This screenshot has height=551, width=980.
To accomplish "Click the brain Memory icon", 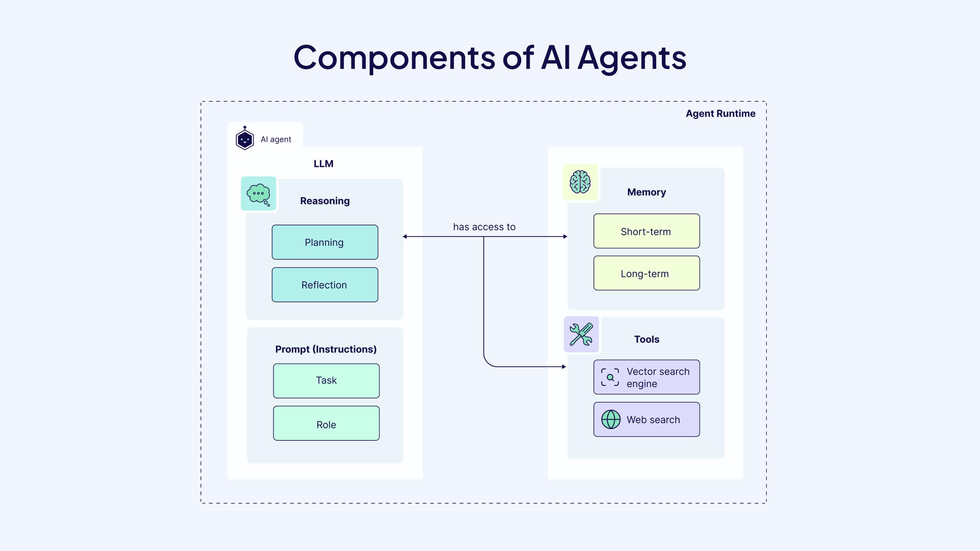I will (578, 182).
